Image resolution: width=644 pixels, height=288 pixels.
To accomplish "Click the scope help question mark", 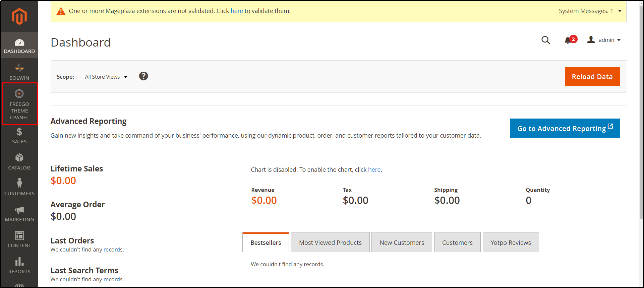I will click(x=143, y=76).
